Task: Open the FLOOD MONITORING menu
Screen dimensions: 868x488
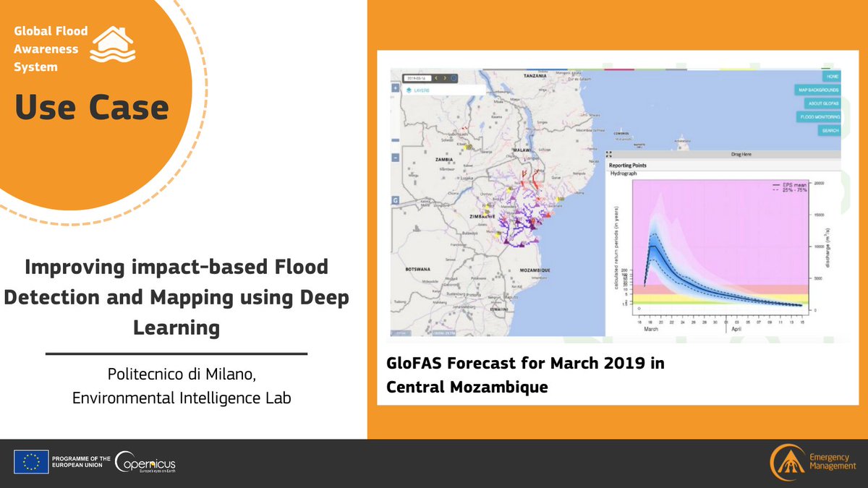Action: pyautogui.click(x=820, y=116)
